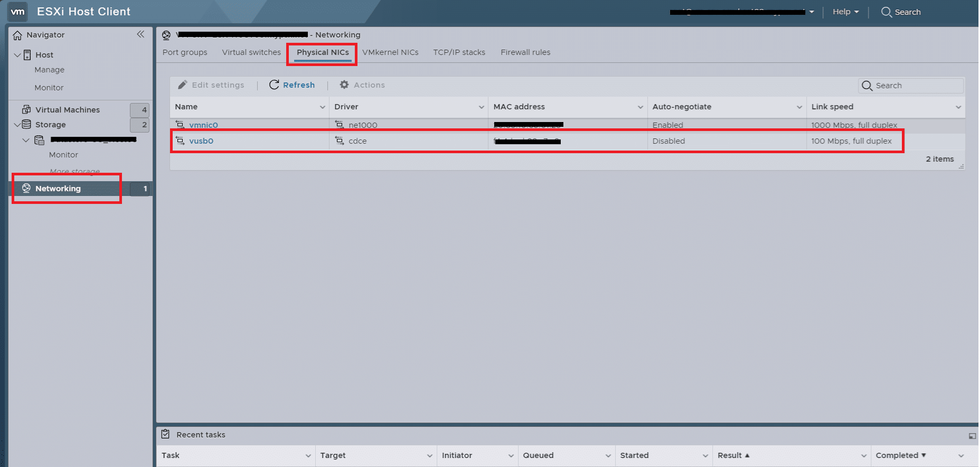Select the Physical NICs tab
Viewport: 980px width, 467px height.
[x=323, y=52]
